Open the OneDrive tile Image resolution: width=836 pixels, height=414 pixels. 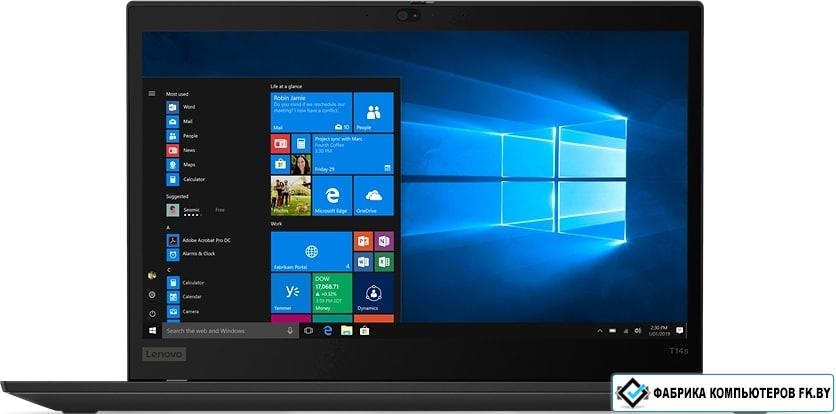[x=374, y=196]
